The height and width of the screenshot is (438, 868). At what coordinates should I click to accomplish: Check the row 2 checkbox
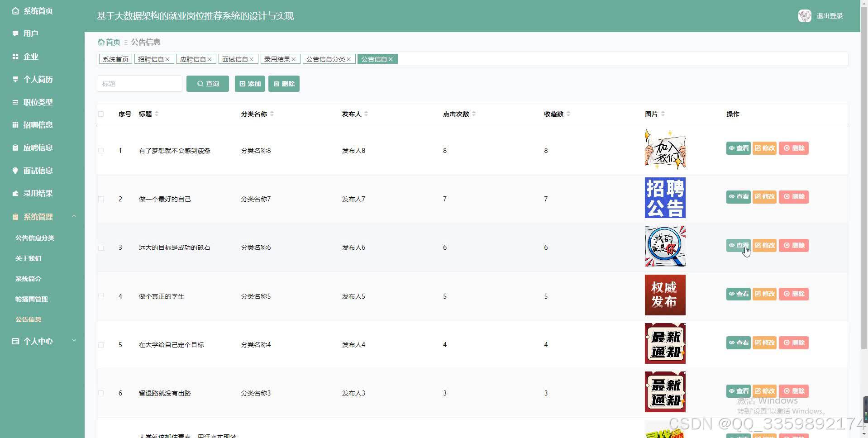pyautogui.click(x=101, y=199)
